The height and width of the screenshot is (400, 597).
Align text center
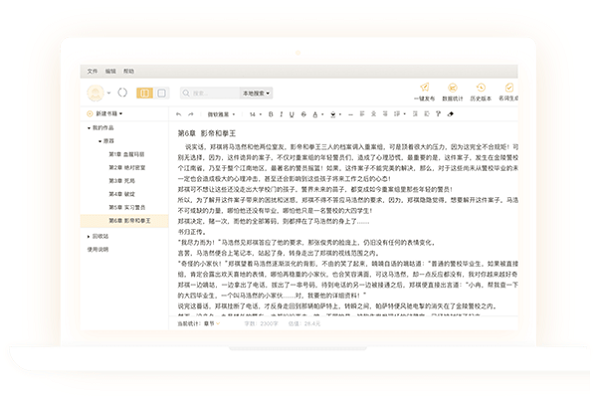click(374, 114)
